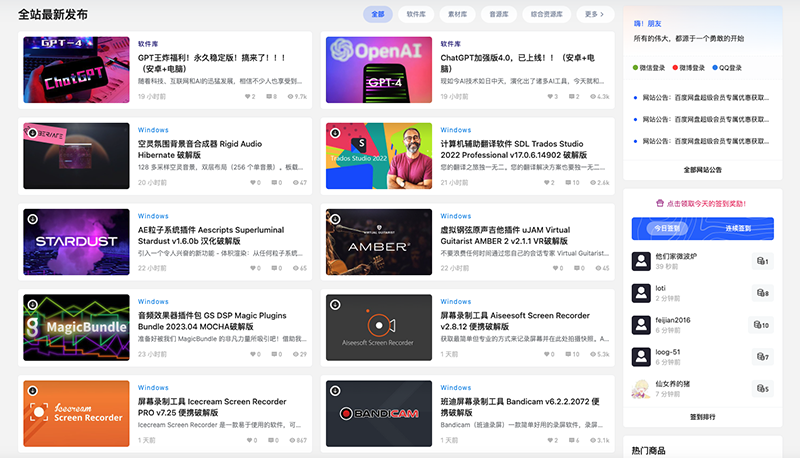
Task: Expand the 更多 dropdown
Action: 595,14
